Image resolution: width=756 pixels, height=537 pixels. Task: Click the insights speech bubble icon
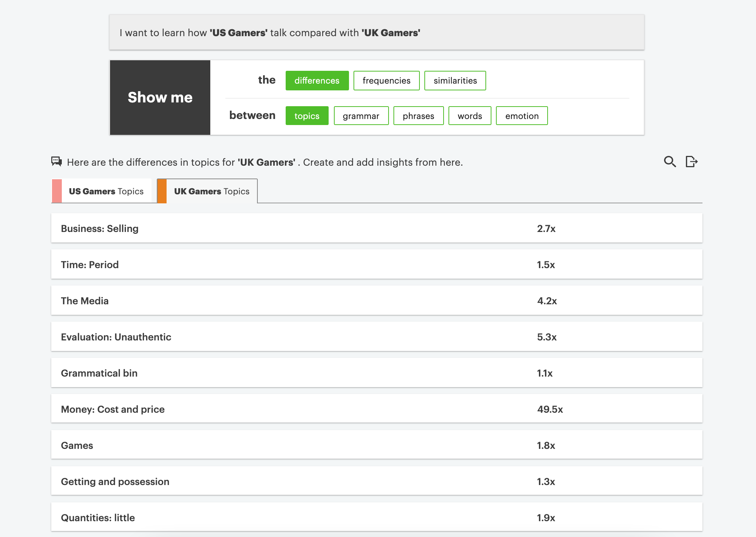point(57,162)
